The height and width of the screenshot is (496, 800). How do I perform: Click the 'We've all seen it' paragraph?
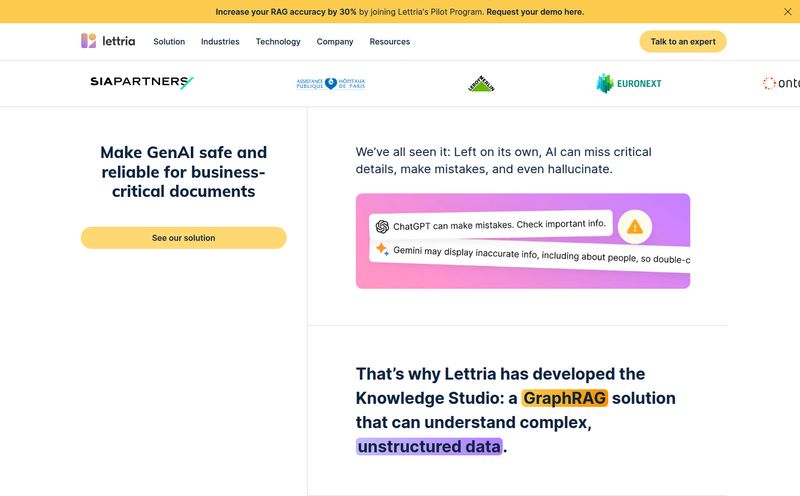tap(504, 160)
